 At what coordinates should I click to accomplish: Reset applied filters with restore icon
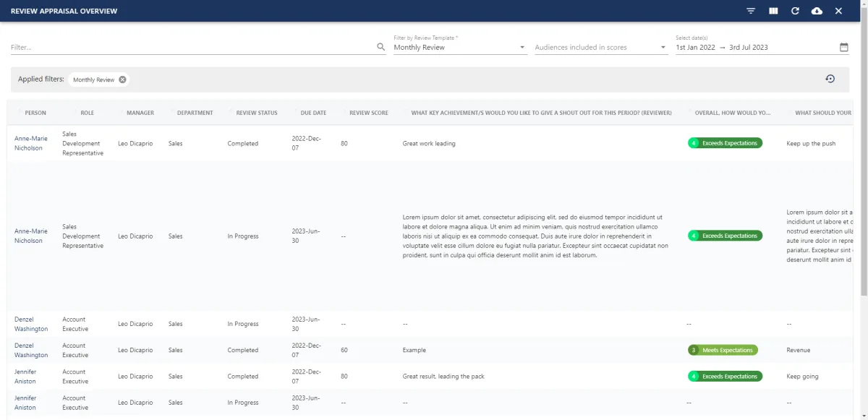click(830, 79)
